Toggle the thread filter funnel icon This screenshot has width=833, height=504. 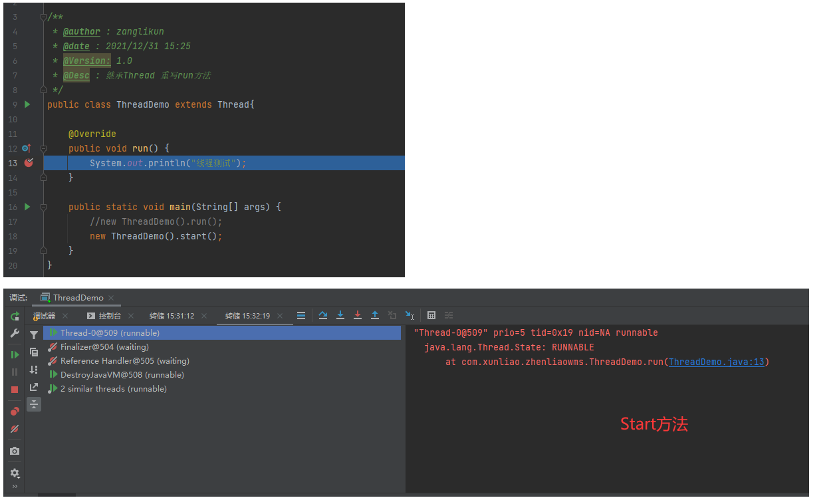pos(34,335)
